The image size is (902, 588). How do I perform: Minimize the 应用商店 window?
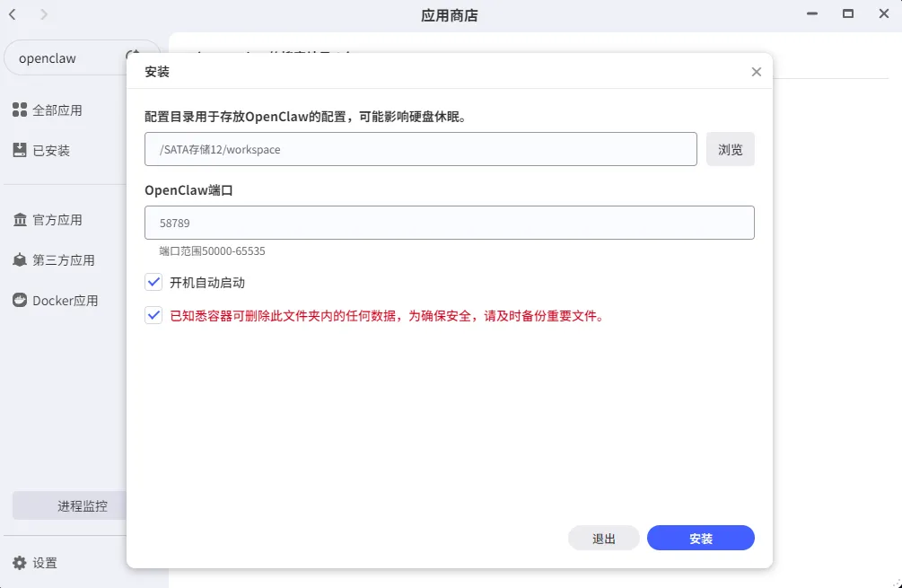click(x=811, y=13)
